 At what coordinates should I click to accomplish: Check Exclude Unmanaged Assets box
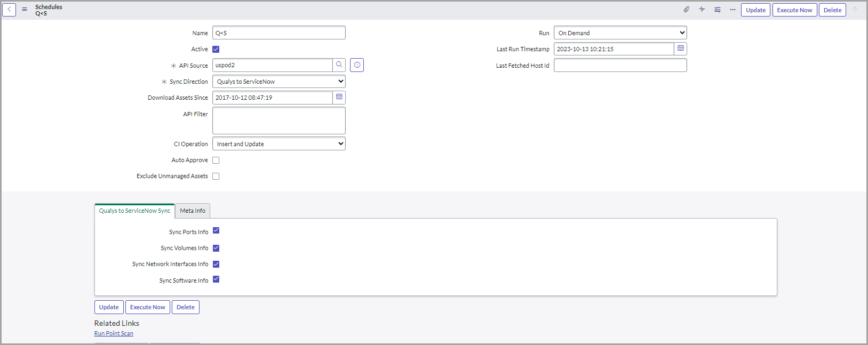click(216, 176)
